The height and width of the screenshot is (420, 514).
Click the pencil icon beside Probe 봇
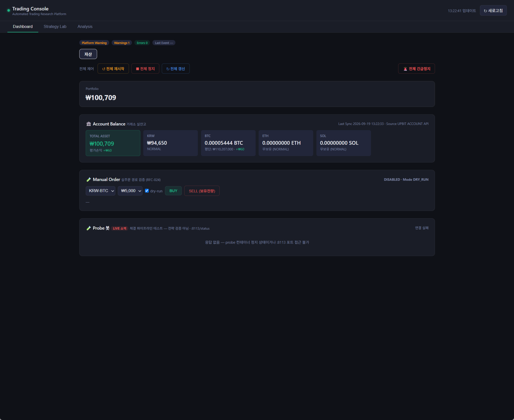tap(89, 228)
